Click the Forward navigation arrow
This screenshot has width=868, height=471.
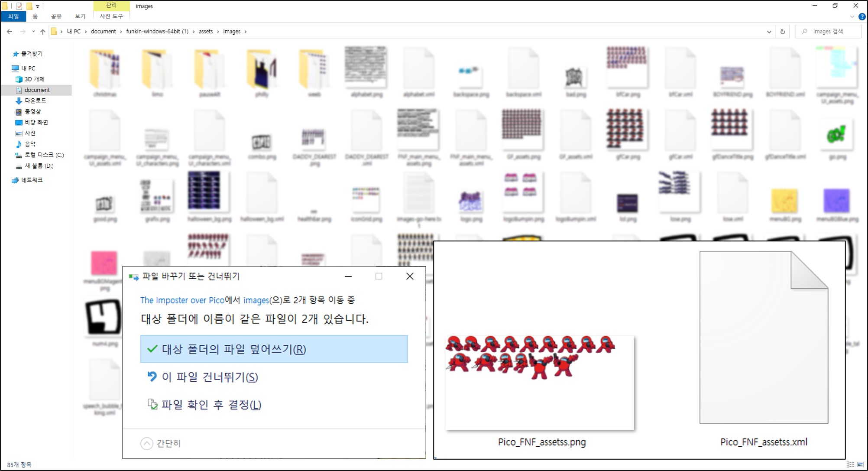23,32
